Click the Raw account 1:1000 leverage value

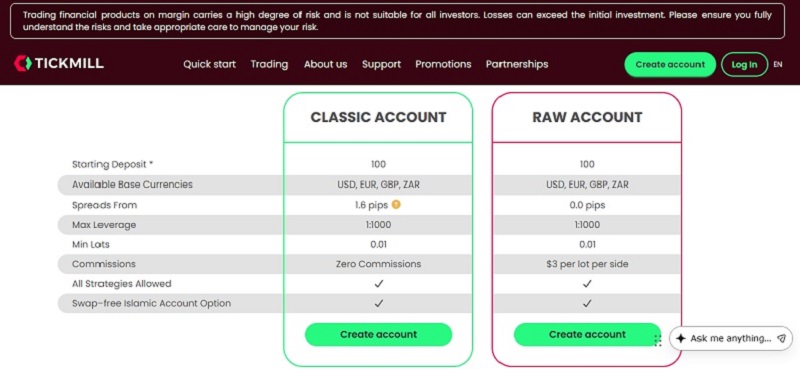587,225
